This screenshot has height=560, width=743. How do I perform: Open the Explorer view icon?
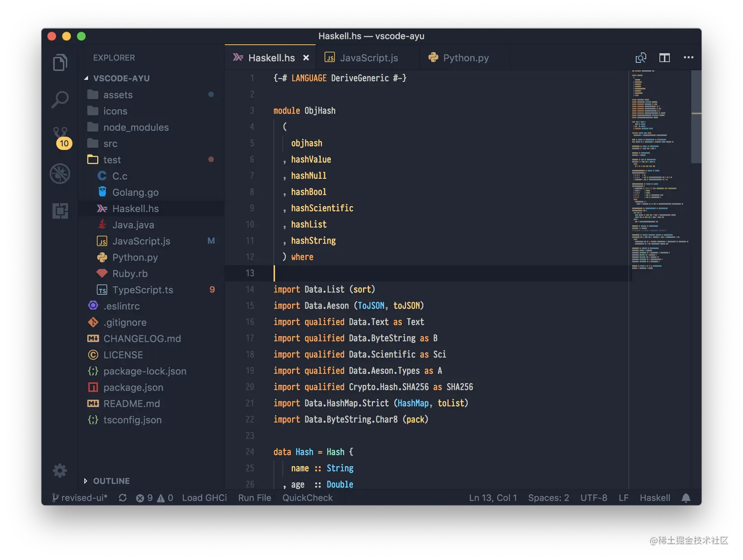click(x=60, y=62)
